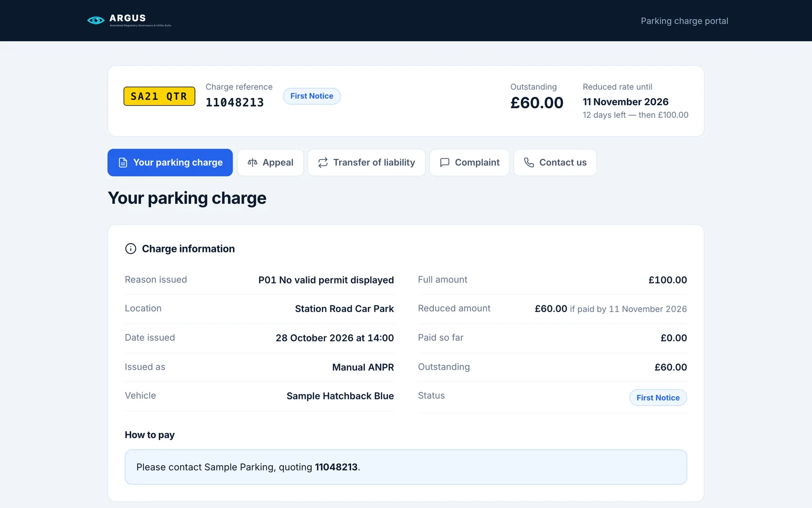This screenshot has height=508, width=812.
Task: Open the Transfer of liability tab
Action: (x=366, y=163)
